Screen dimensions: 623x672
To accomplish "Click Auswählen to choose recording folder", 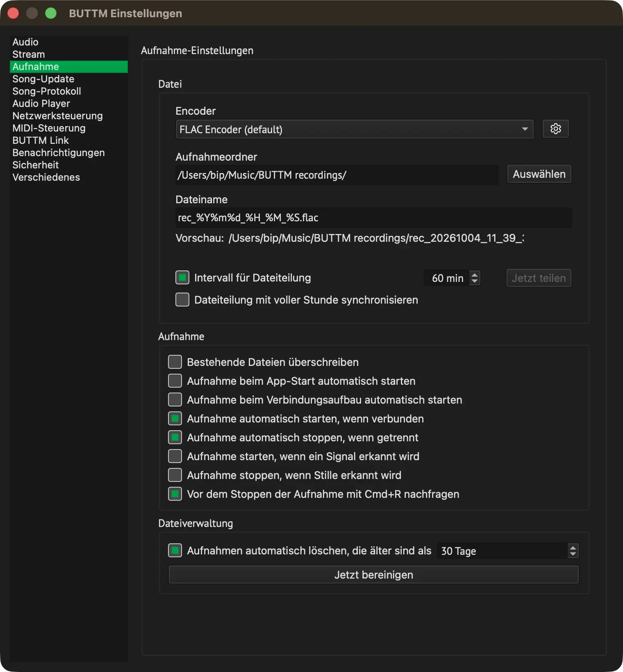I will point(539,174).
